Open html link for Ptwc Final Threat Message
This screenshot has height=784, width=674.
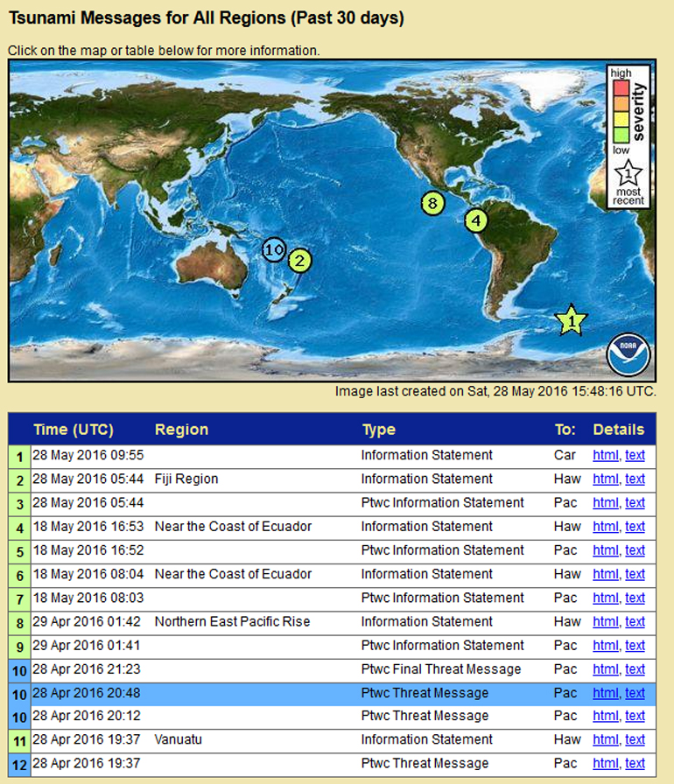pyautogui.click(x=605, y=669)
